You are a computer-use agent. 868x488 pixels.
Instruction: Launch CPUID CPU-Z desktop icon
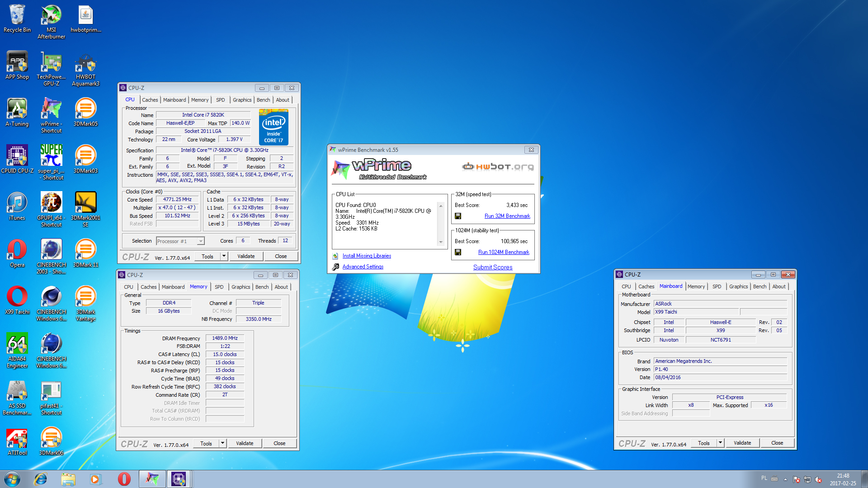pyautogui.click(x=17, y=160)
